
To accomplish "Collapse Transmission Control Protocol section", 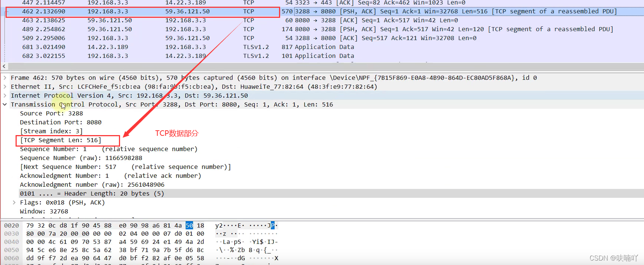I will [5, 104].
